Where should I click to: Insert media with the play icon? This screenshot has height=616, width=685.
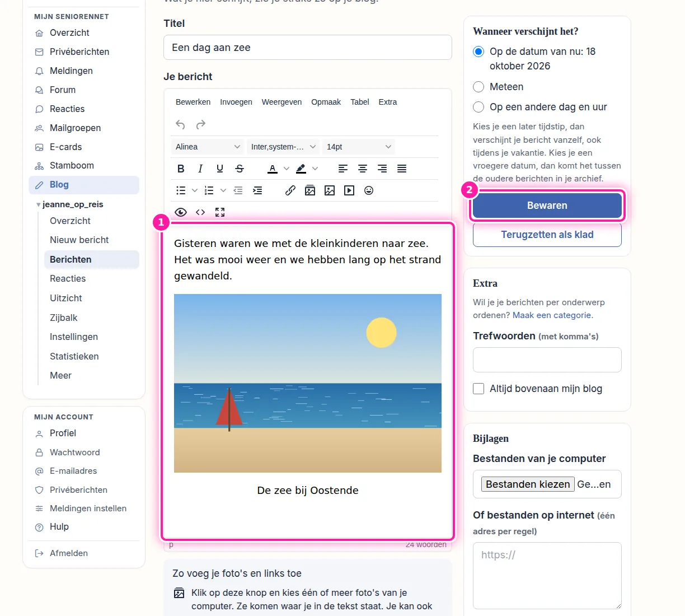(349, 190)
